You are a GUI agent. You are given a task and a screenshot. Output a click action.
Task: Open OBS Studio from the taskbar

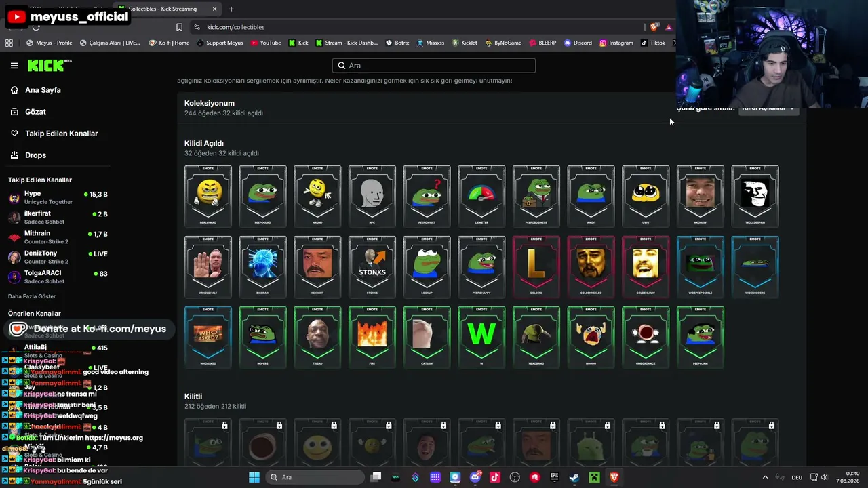(x=515, y=477)
